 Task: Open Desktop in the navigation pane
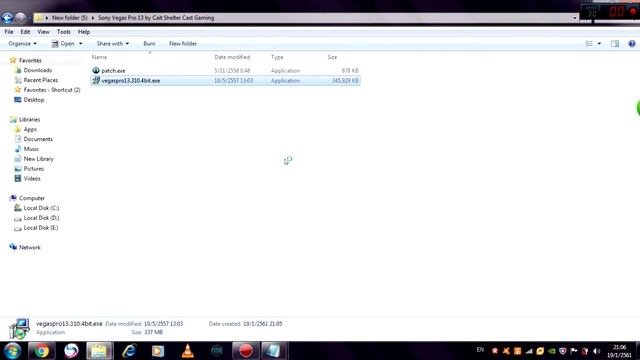33,100
